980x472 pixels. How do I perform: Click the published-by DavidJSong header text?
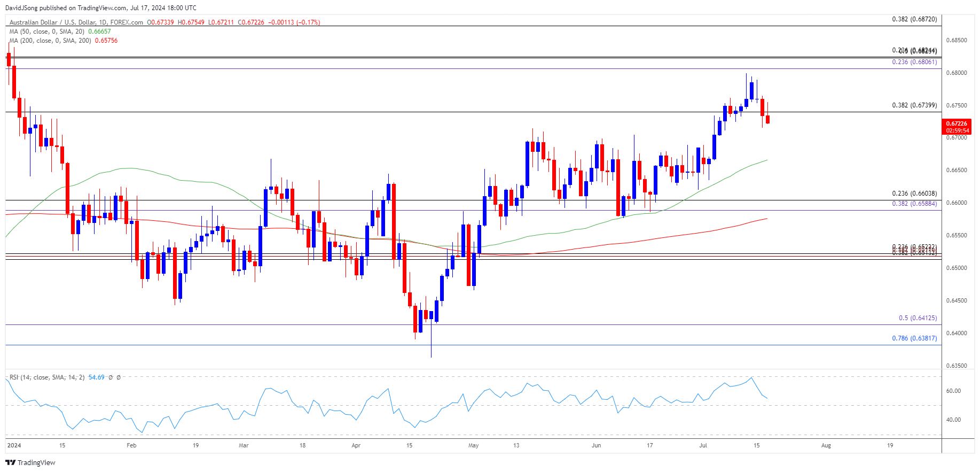pos(101,8)
